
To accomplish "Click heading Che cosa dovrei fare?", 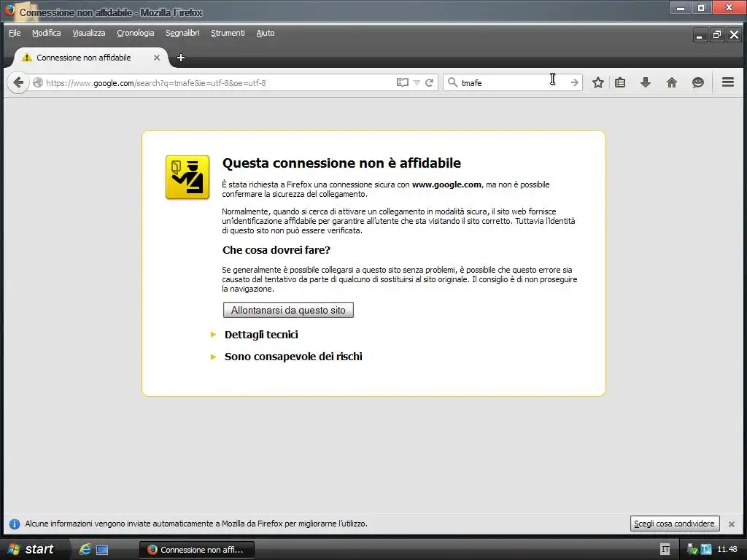I will (276, 250).
